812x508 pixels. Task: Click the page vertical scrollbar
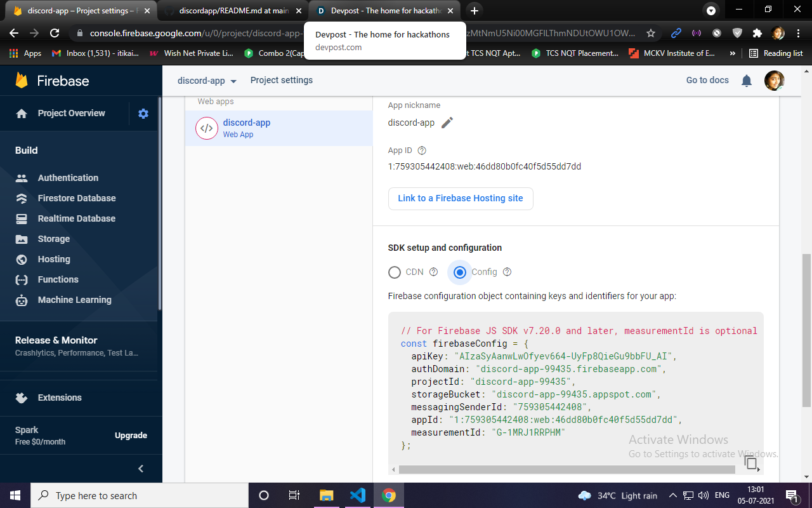pos(806,330)
